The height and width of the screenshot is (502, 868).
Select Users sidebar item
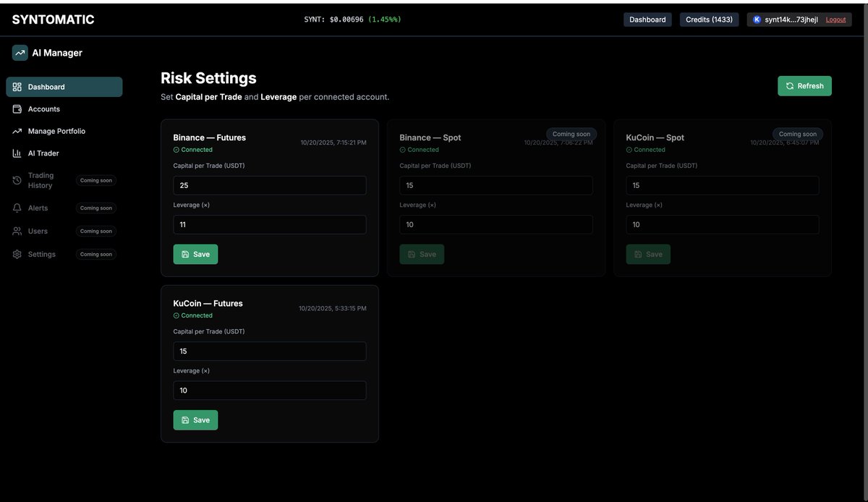(x=64, y=231)
